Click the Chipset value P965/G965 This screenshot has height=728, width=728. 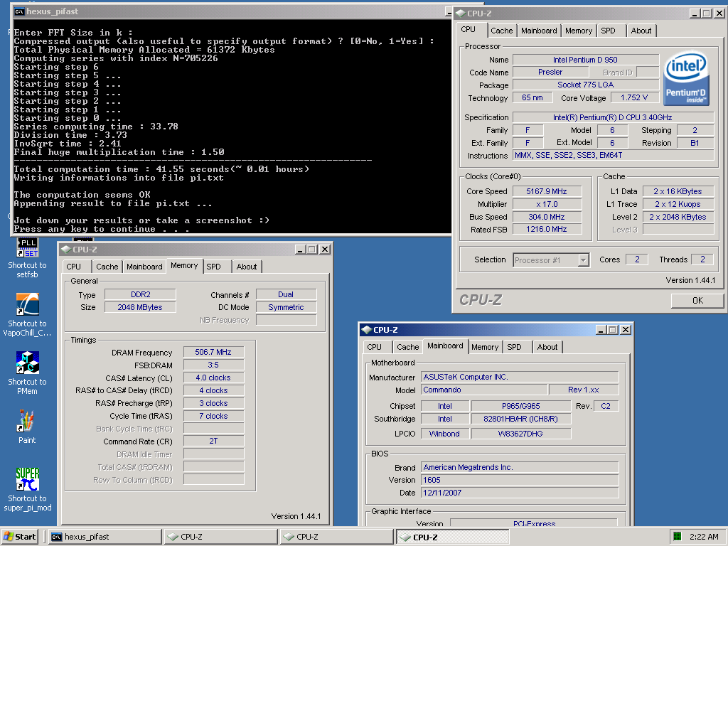coord(521,406)
